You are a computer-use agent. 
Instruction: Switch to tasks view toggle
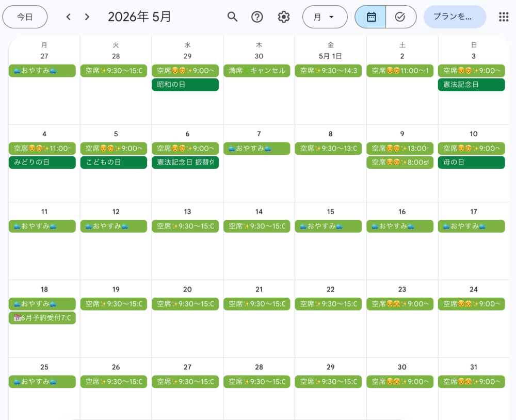pos(400,17)
